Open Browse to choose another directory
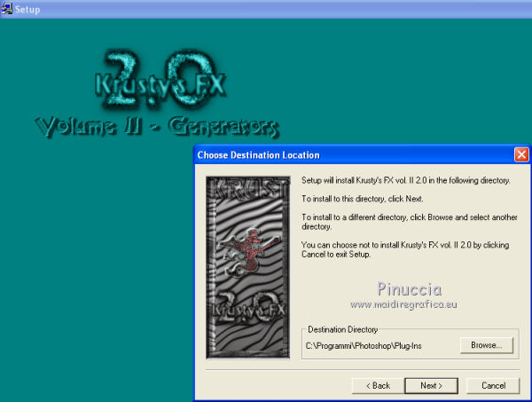The height and width of the screenshot is (402, 532). [x=487, y=345]
